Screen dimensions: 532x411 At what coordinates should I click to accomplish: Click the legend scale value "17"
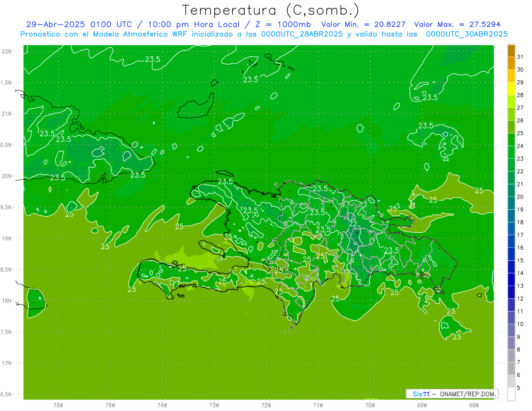point(520,235)
